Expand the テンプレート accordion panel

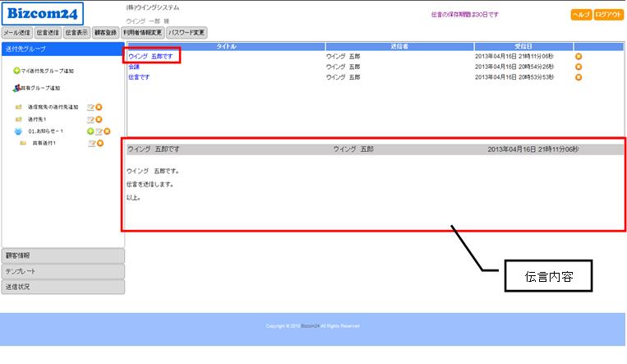click(x=62, y=271)
